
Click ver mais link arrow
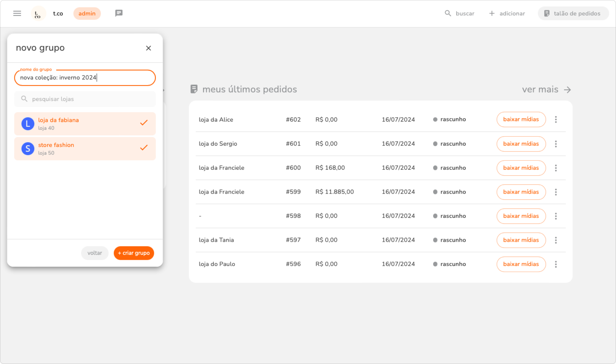pyautogui.click(x=567, y=90)
